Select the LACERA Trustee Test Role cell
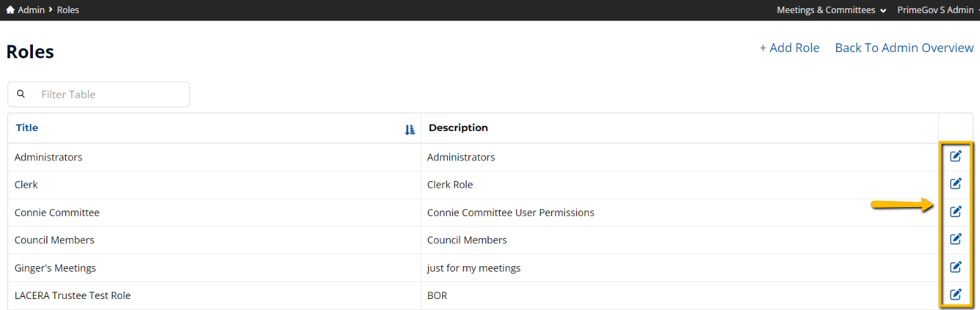Screen dimensions: 980x310 pyautogui.click(x=215, y=296)
